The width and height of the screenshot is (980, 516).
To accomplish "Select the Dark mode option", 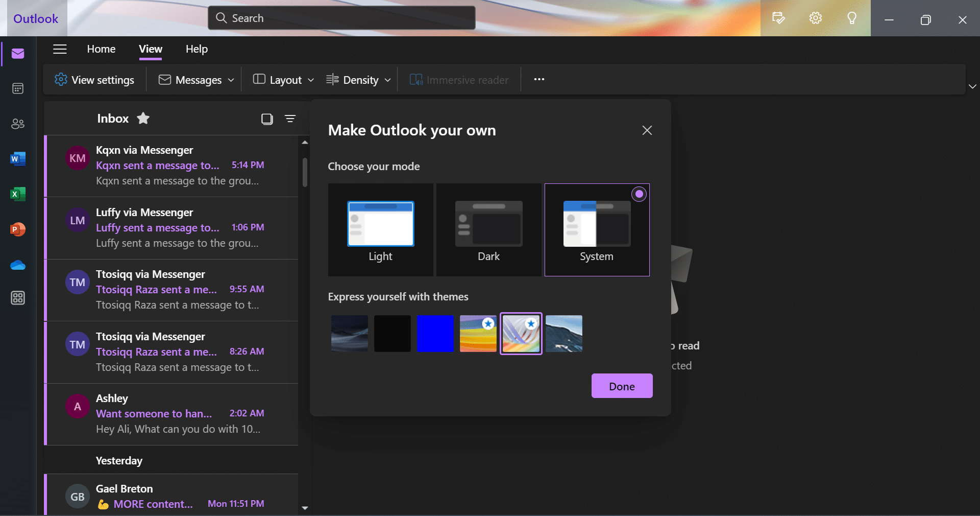I will tap(488, 230).
